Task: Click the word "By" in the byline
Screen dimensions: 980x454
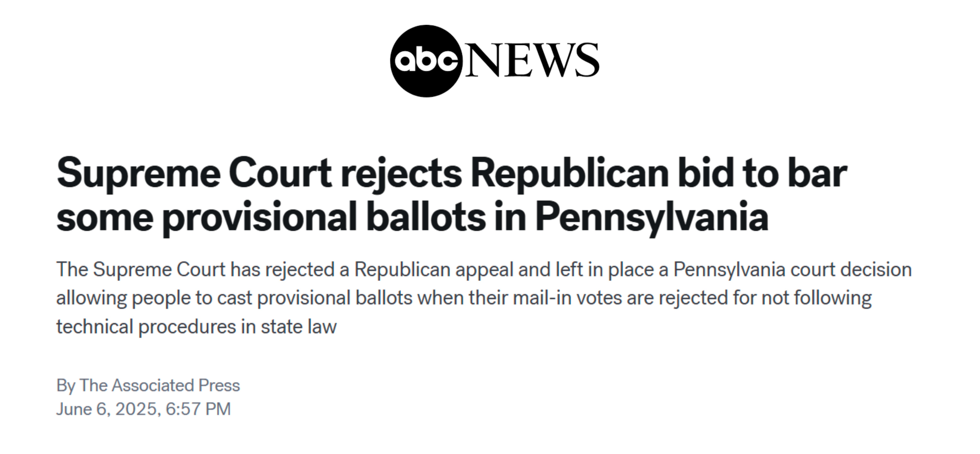Action: tap(65, 385)
